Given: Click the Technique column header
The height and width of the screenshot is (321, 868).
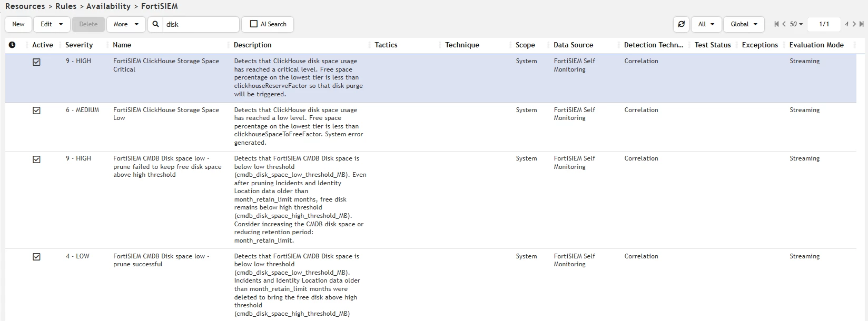Looking at the screenshot, I should point(462,45).
